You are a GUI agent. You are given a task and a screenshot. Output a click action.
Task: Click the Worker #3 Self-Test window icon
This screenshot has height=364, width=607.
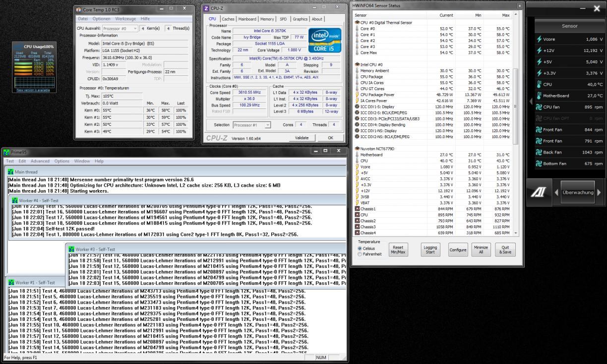click(71, 249)
